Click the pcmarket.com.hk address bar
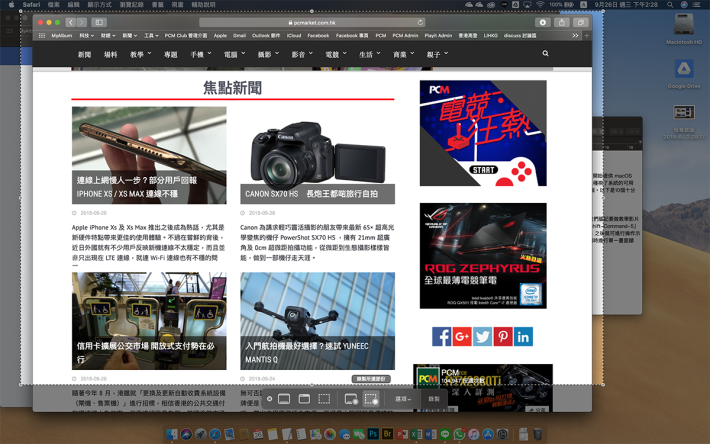The image size is (710, 444). pos(312,22)
